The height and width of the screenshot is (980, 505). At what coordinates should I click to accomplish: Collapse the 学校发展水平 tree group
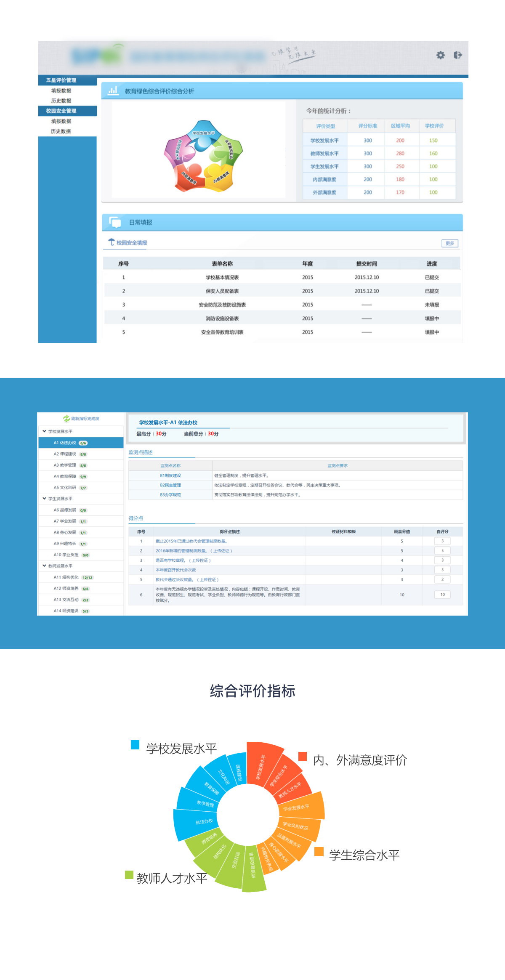44,431
